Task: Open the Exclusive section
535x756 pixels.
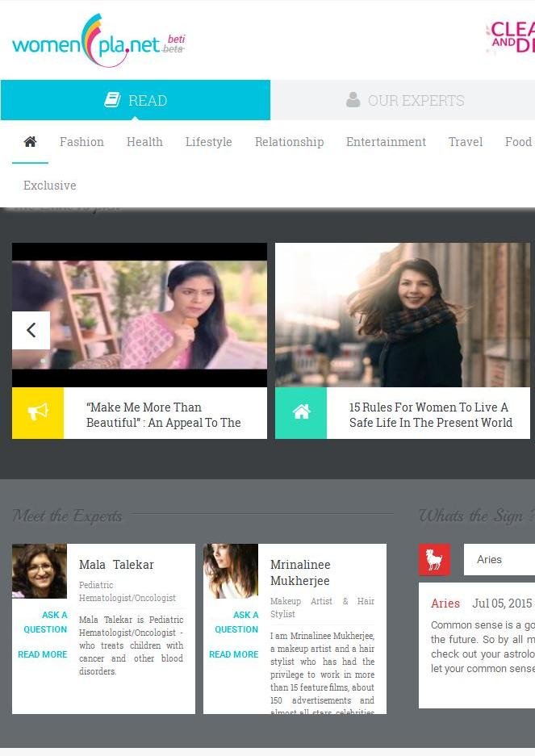Action: 50,186
